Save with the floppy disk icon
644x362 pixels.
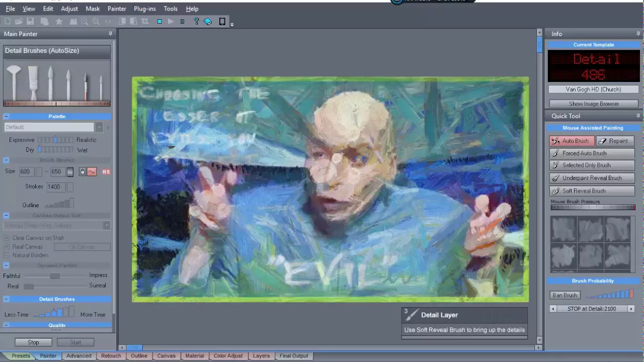point(30,22)
